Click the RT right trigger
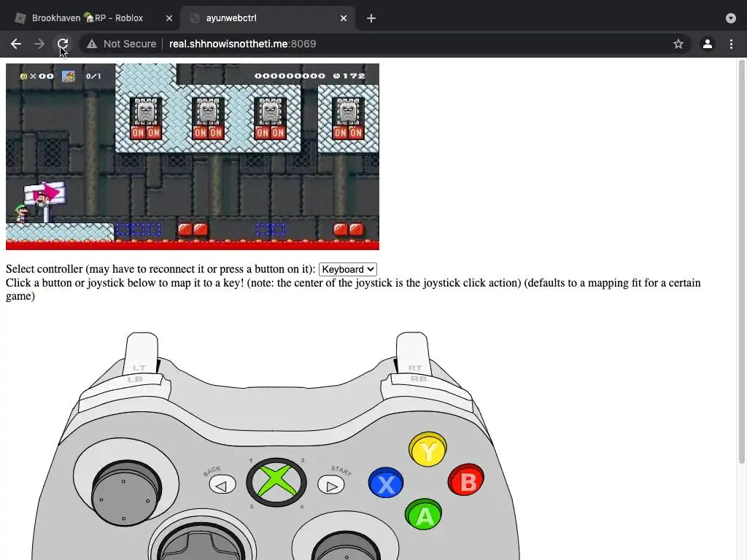The image size is (747, 560). coord(413,352)
